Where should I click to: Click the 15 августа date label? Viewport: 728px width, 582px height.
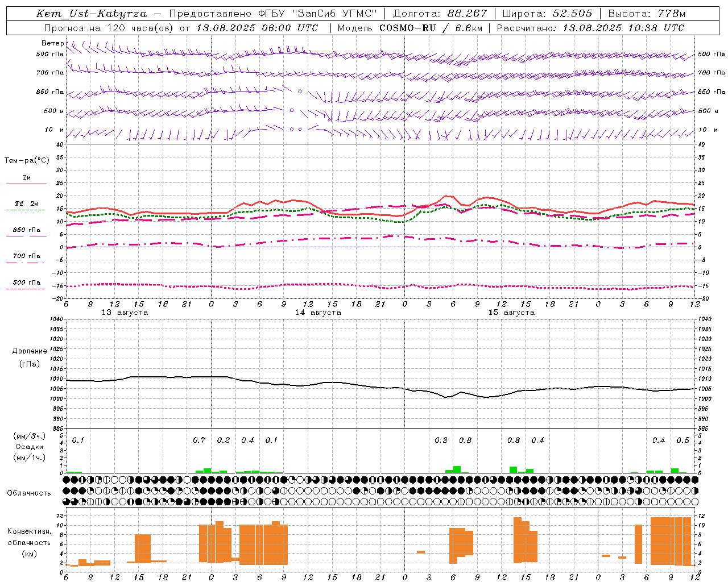[x=511, y=313]
